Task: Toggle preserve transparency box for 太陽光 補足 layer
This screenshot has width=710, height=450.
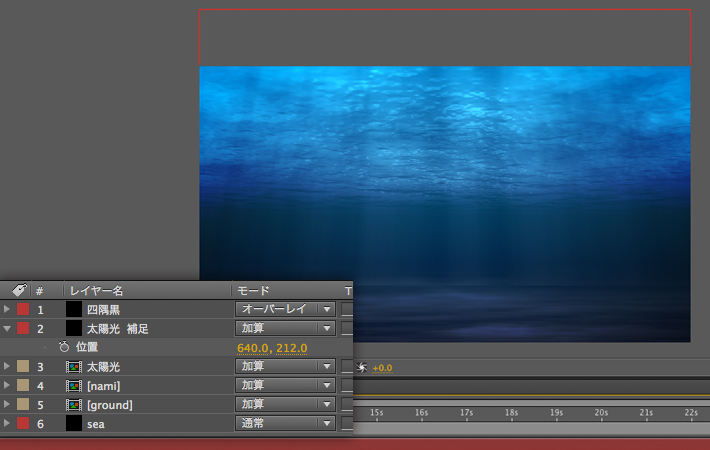Action: tap(347, 329)
